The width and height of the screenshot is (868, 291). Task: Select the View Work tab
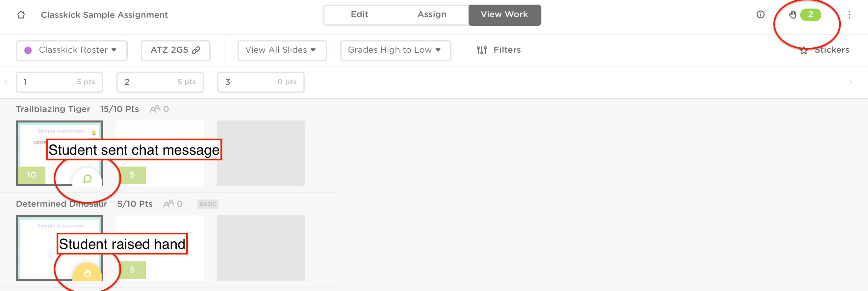[x=504, y=14]
